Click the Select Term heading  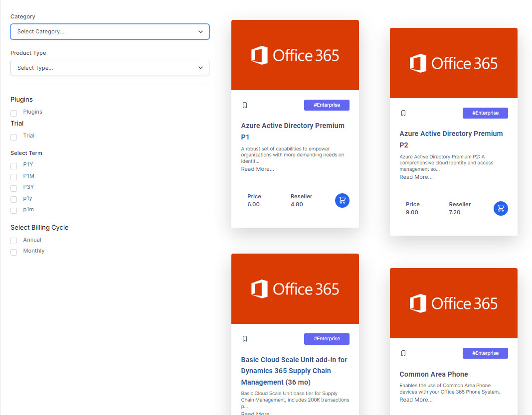pos(26,153)
